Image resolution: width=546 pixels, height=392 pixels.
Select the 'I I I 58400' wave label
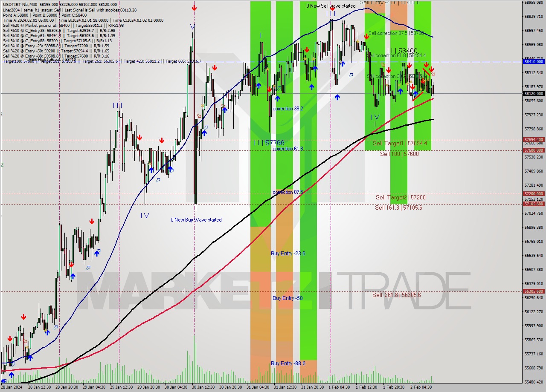402,51
